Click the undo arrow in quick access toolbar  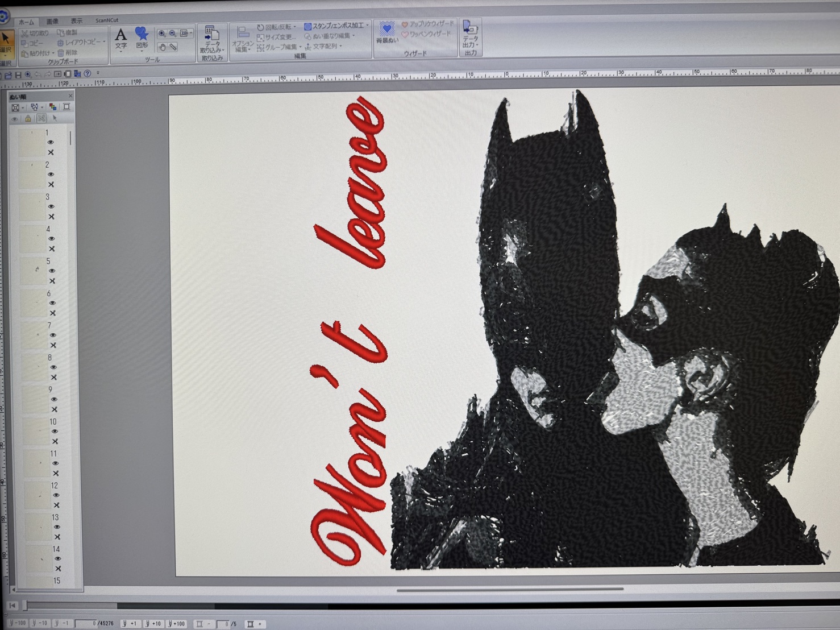point(38,74)
